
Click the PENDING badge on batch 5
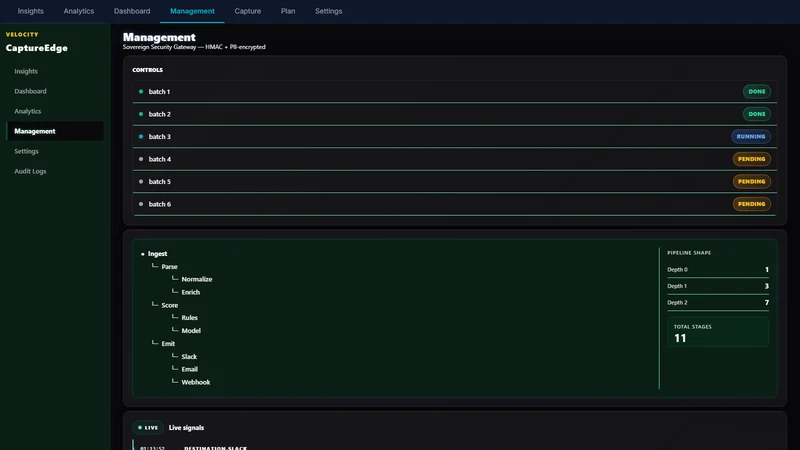(752, 182)
